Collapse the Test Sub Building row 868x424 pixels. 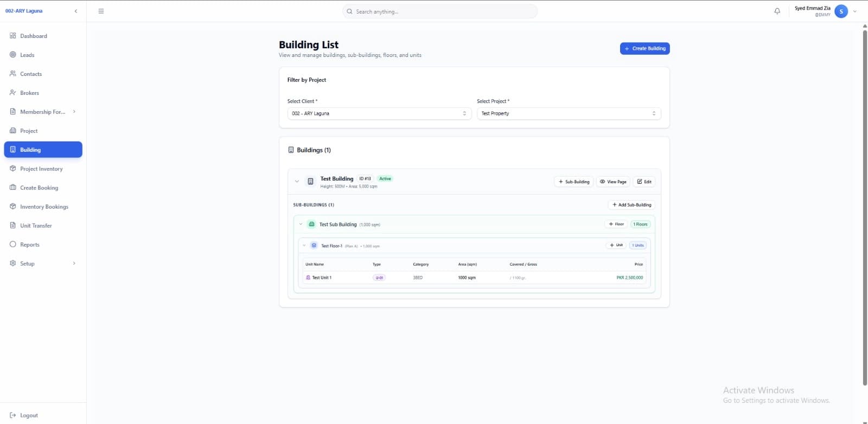click(301, 224)
